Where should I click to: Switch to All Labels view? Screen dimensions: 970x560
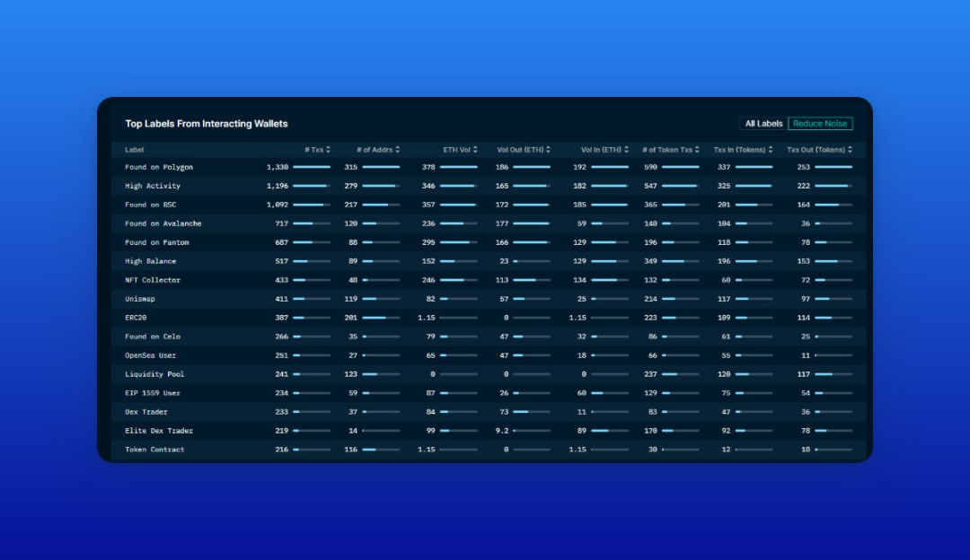(763, 124)
